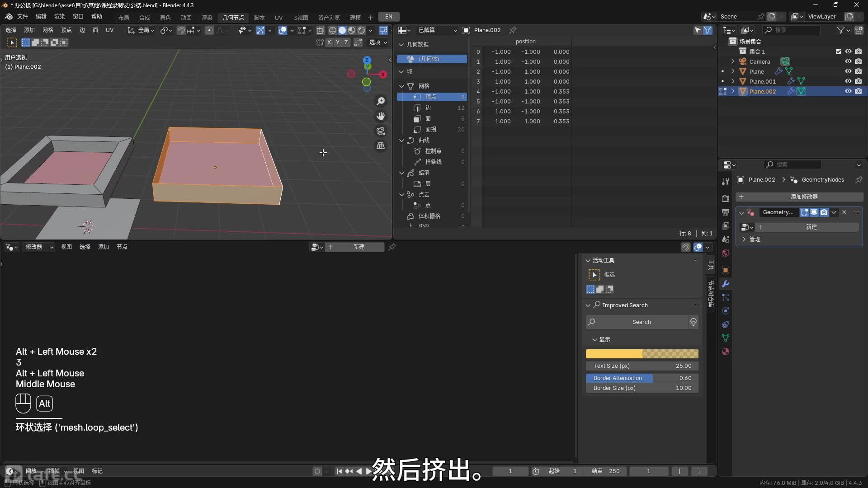Toggle X-ray transparency in viewport header
Screen dimensions: 868x488
coord(321,30)
